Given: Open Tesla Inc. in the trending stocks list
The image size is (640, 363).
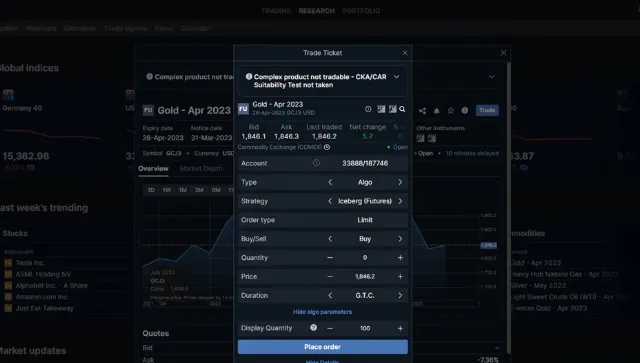Looking at the screenshot, I should coord(30,263).
